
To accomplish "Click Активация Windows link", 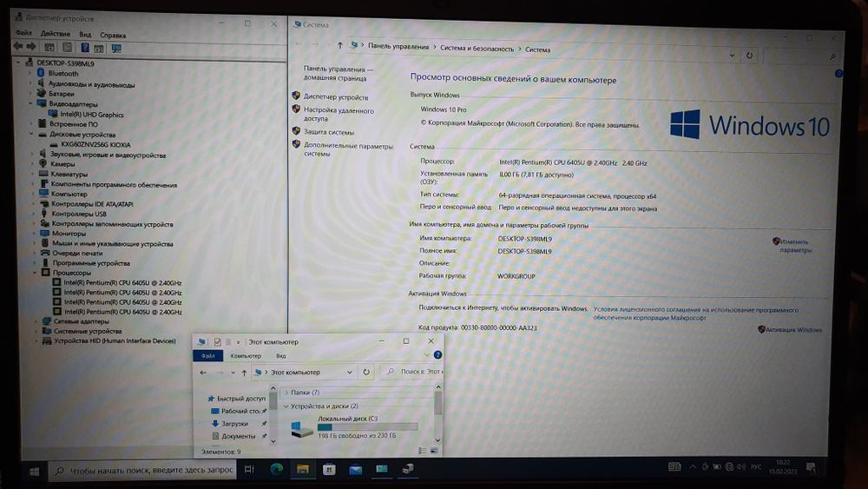I will pyautogui.click(x=793, y=329).
